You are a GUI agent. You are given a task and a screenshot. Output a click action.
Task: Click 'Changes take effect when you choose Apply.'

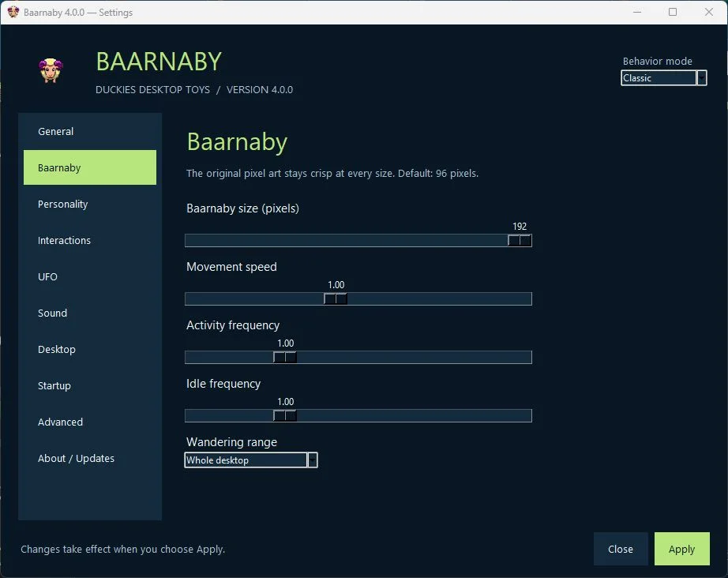point(123,550)
